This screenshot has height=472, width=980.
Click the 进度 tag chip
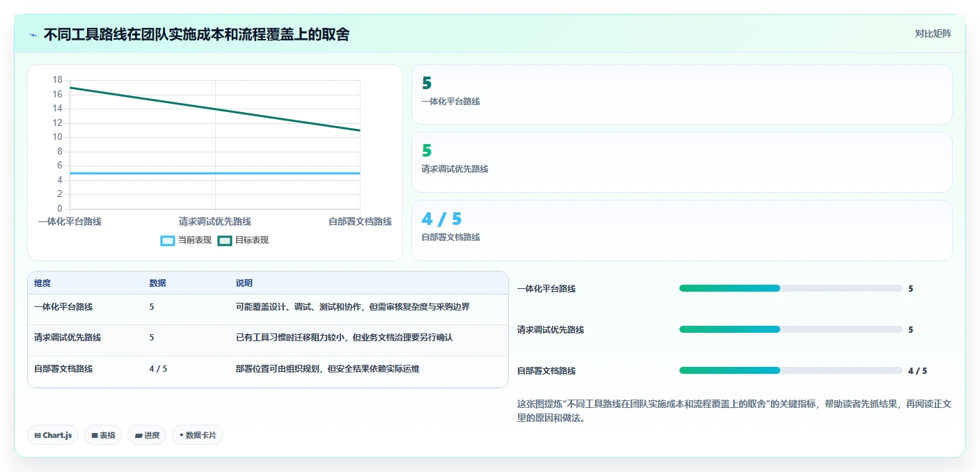[x=147, y=435]
